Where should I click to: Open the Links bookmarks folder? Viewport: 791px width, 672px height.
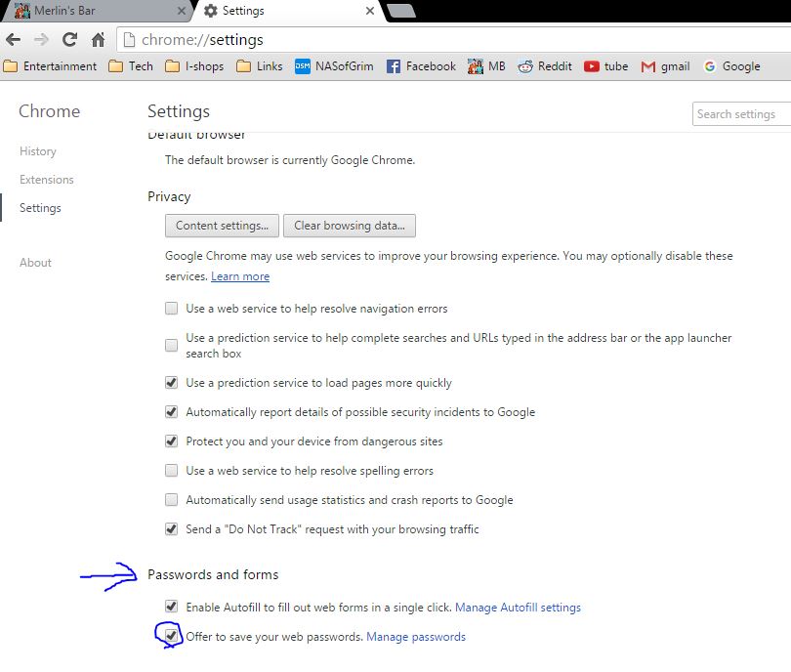(x=260, y=66)
